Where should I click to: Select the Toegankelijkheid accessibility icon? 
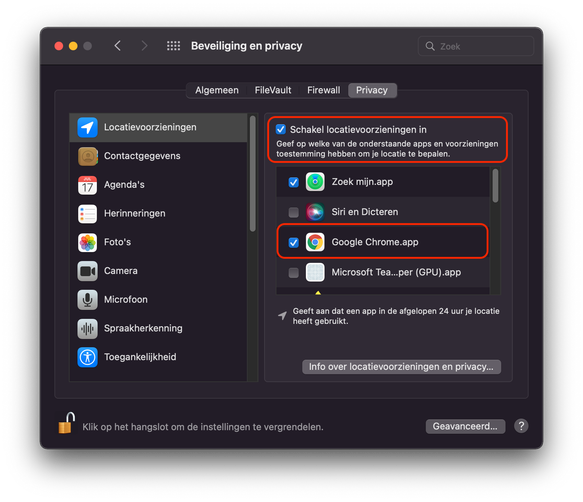pyautogui.click(x=87, y=357)
